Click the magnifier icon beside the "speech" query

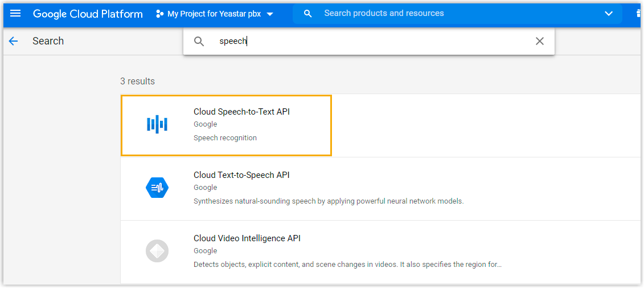pyautogui.click(x=199, y=41)
